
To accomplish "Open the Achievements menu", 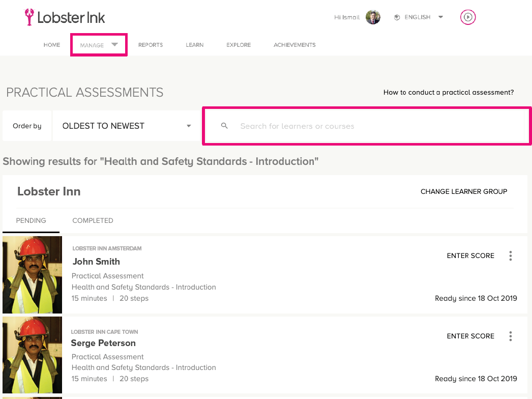I will coord(295,45).
